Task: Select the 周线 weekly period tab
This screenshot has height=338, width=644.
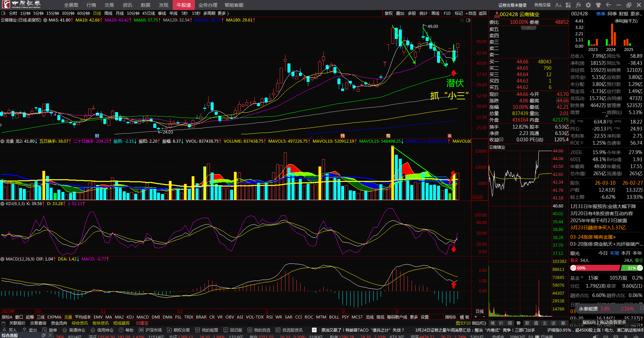Action: click(108, 13)
